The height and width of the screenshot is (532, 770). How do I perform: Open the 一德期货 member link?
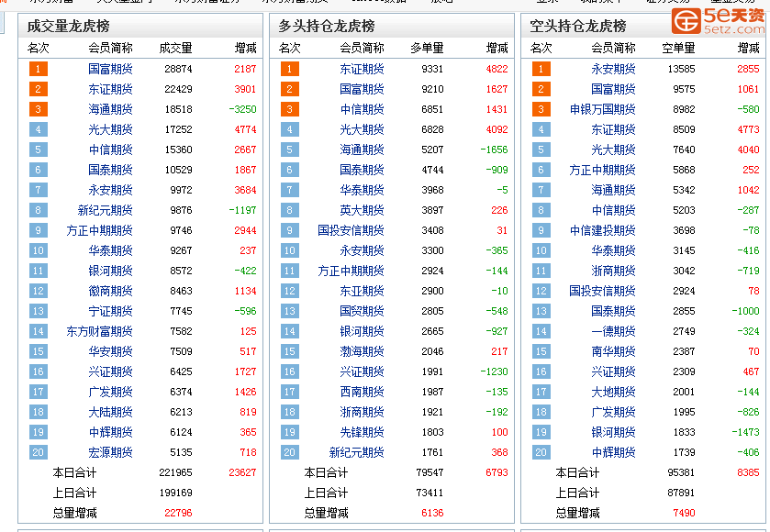click(613, 331)
